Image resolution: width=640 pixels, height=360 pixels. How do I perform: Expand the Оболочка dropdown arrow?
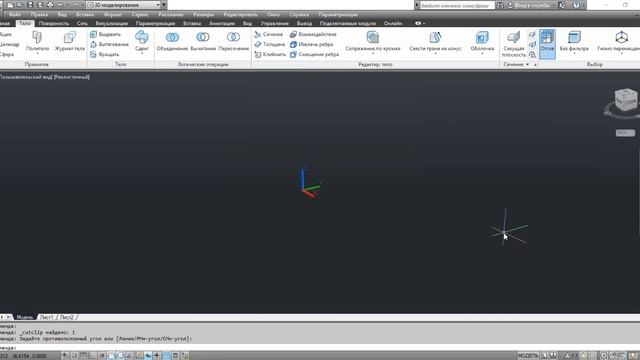point(482,54)
